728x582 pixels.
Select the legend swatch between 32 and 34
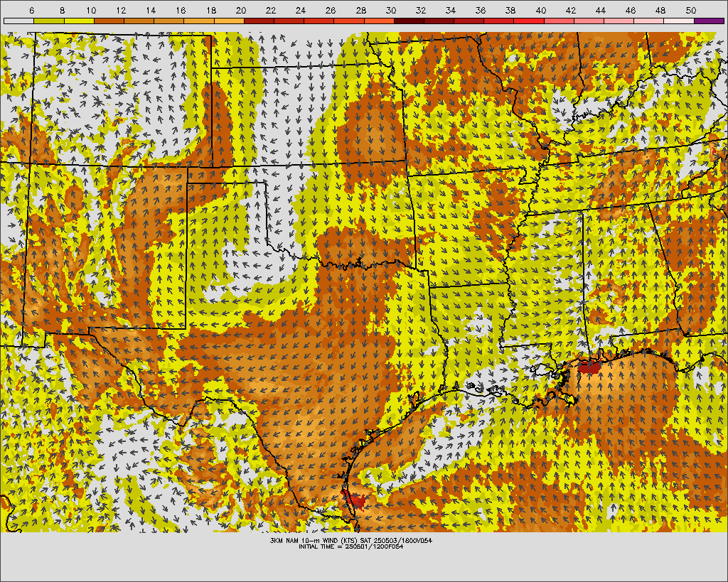[439, 21]
